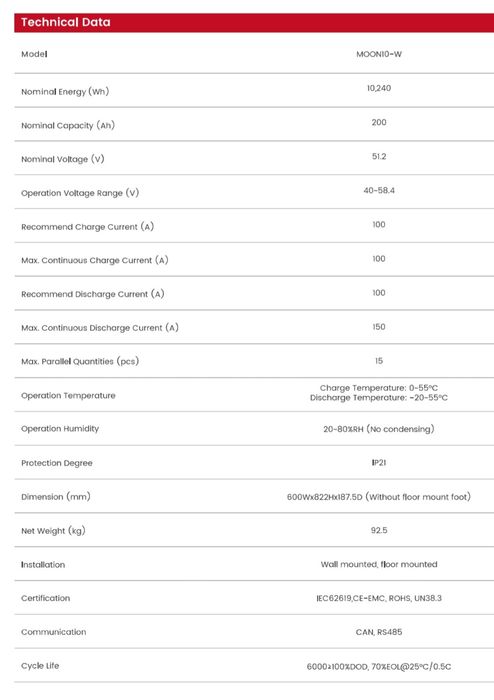
Task: Click the MOON10-W model value
Action: 379,54
